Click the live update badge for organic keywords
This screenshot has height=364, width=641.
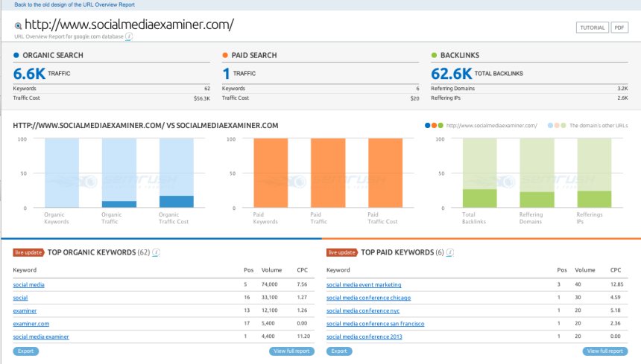coord(28,252)
